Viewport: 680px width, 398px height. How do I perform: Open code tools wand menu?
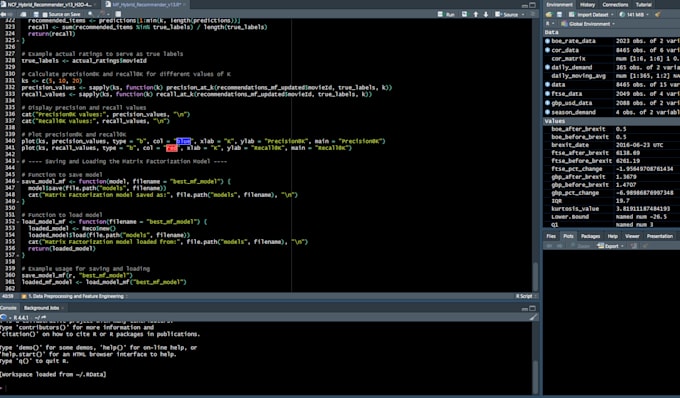pos(104,14)
